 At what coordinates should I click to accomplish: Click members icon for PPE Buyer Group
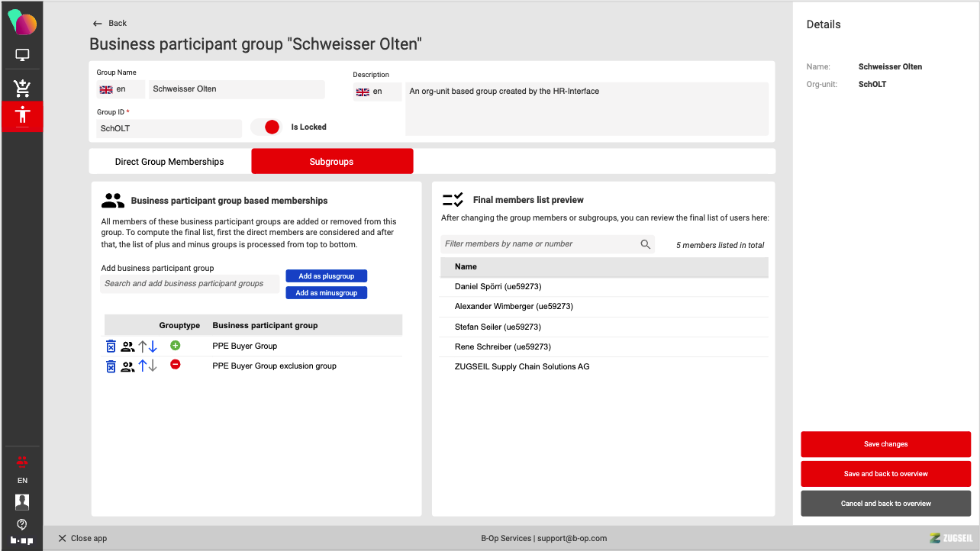[127, 346]
